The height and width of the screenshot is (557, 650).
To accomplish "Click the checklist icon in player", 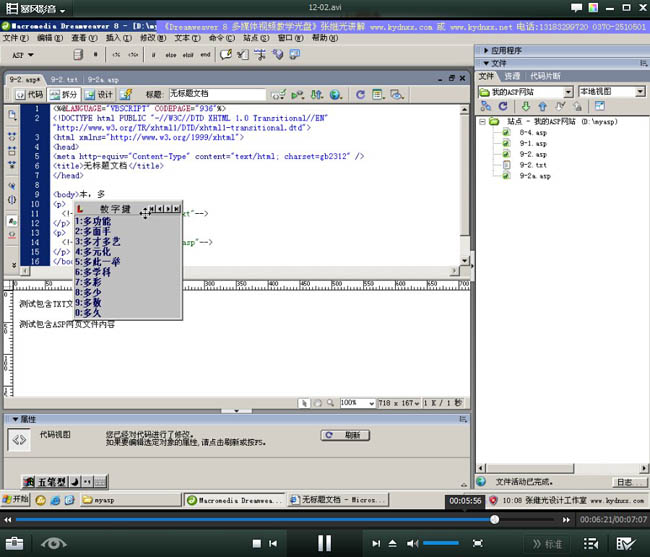I will tap(626, 543).
